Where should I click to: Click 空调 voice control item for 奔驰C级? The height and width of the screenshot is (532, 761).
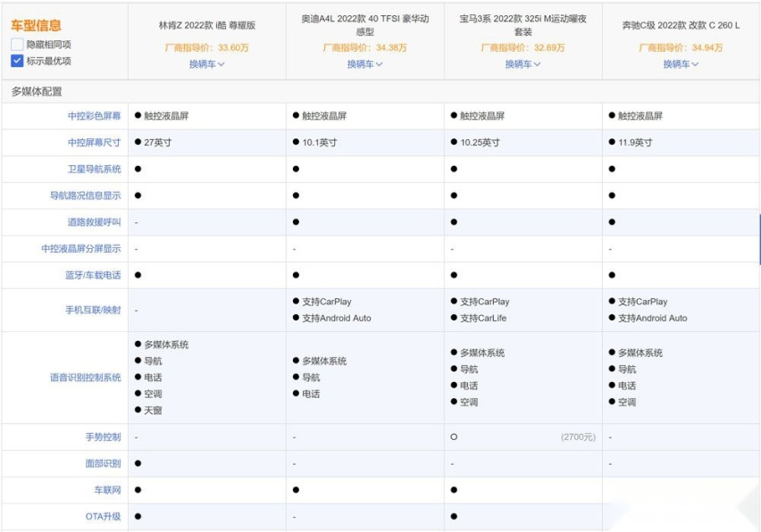tap(627, 402)
